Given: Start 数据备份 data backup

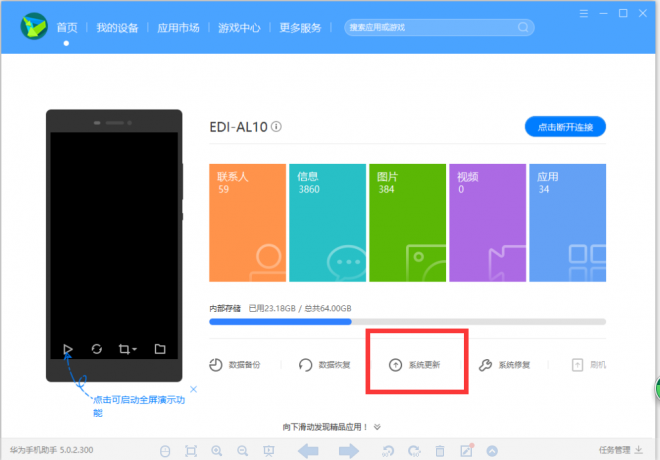Looking at the screenshot, I should point(235,364).
